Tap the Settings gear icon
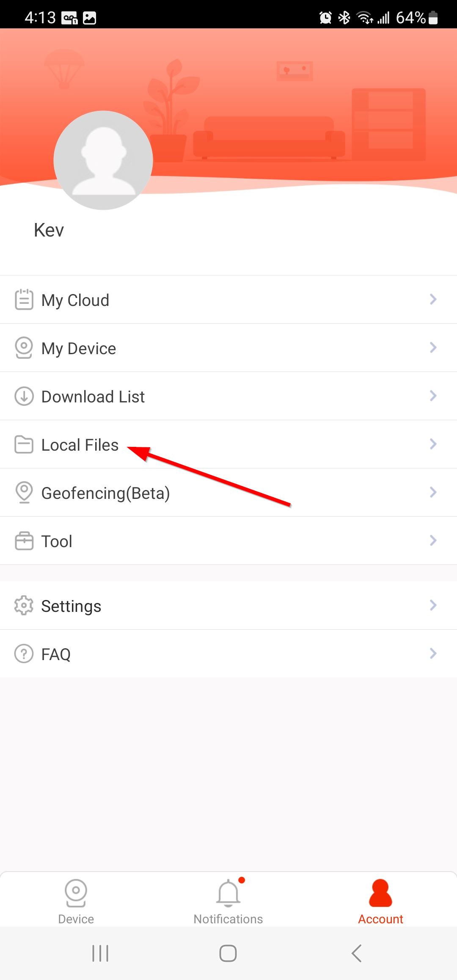The height and width of the screenshot is (980, 457). 24,606
